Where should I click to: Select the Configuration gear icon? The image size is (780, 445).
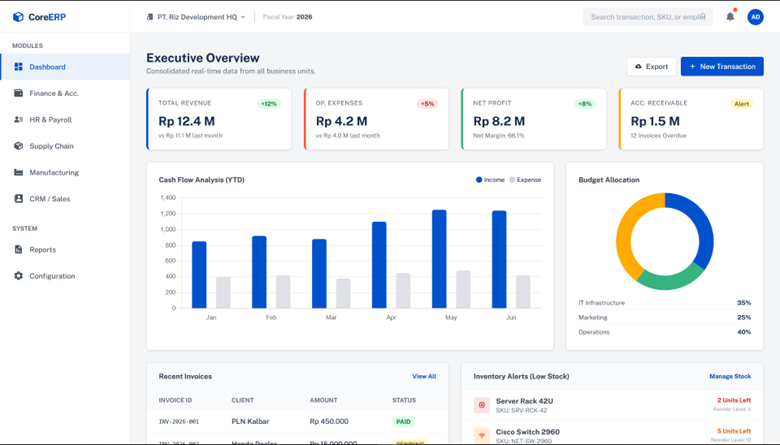(x=18, y=276)
